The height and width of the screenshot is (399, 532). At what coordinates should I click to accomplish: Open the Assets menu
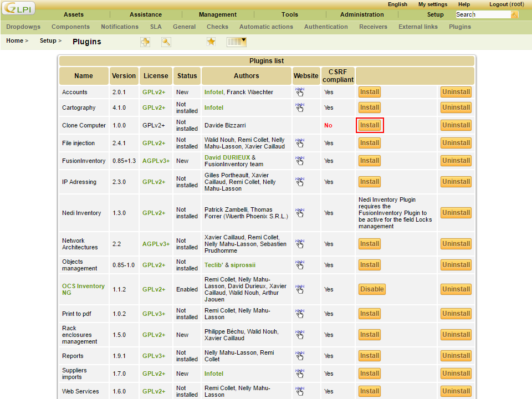click(74, 14)
